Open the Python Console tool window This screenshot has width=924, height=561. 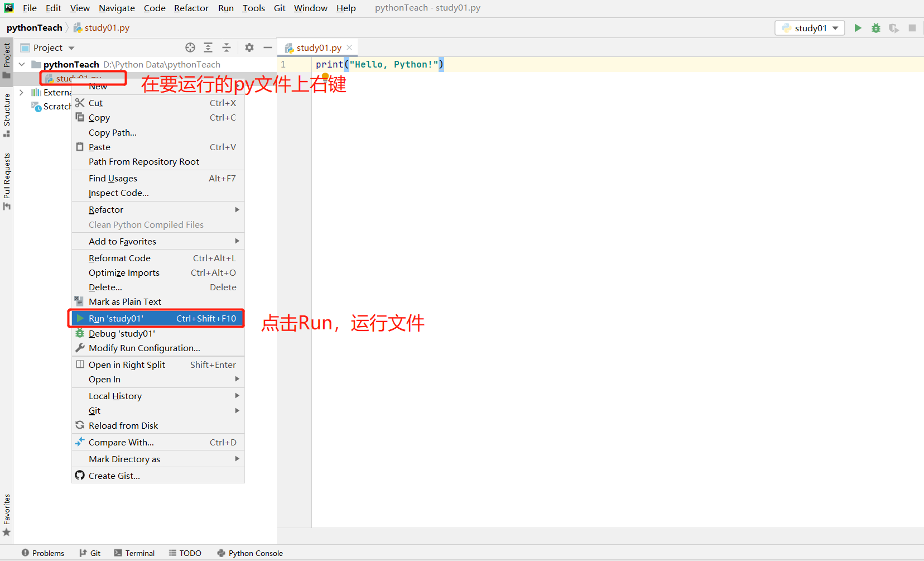tap(250, 553)
